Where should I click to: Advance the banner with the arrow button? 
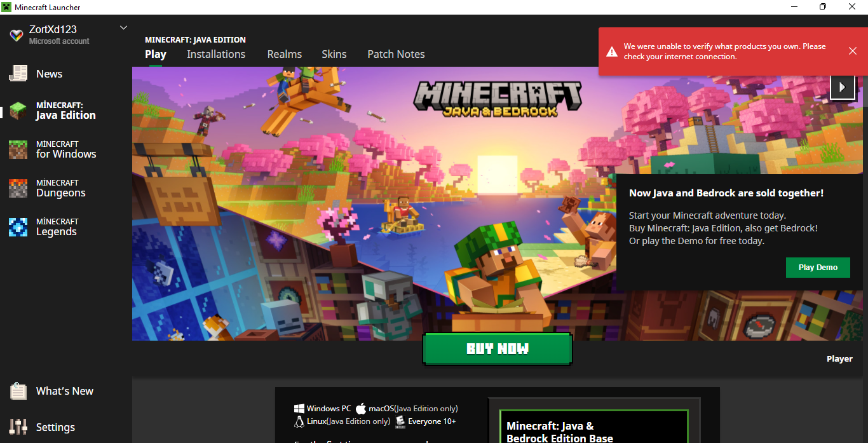[x=843, y=87]
